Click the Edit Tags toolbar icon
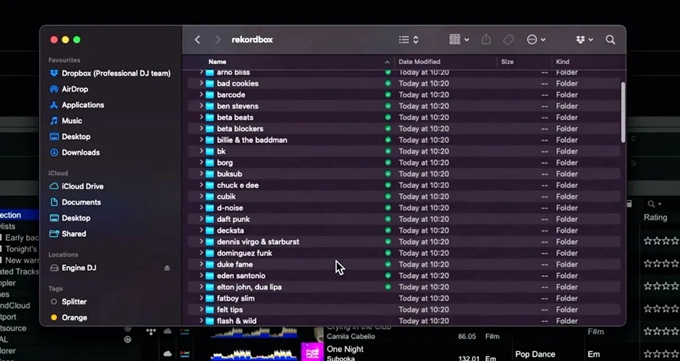This screenshot has width=680, height=361. (508, 40)
